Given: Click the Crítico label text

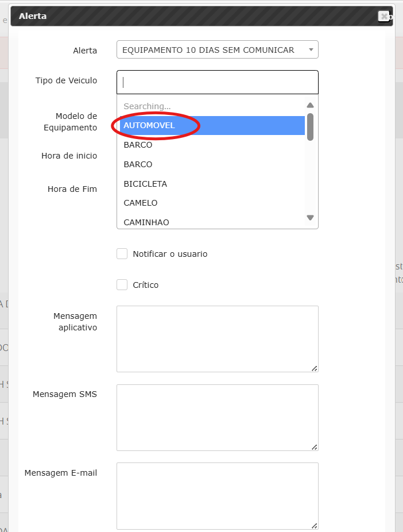Looking at the screenshot, I should tap(145, 285).
